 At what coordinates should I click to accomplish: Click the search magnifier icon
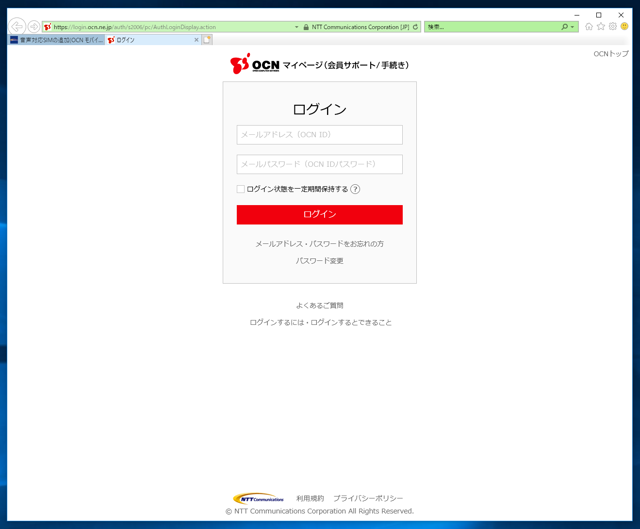click(x=564, y=27)
